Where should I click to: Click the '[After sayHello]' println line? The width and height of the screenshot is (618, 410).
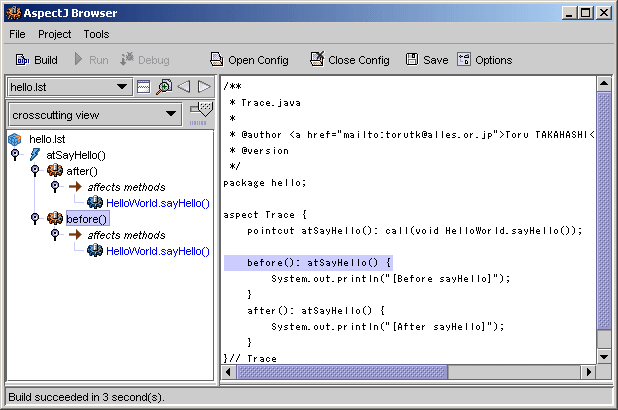pyautogui.click(x=387, y=327)
